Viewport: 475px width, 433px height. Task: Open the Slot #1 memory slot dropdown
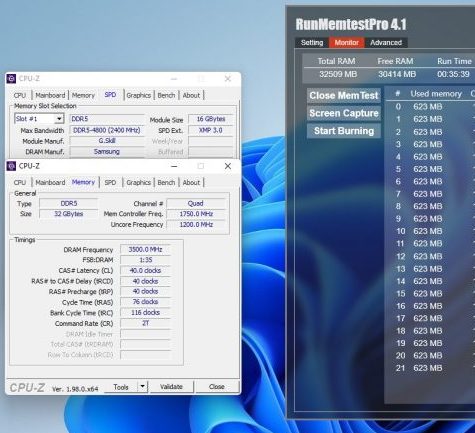pyautogui.click(x=59, y=119)
